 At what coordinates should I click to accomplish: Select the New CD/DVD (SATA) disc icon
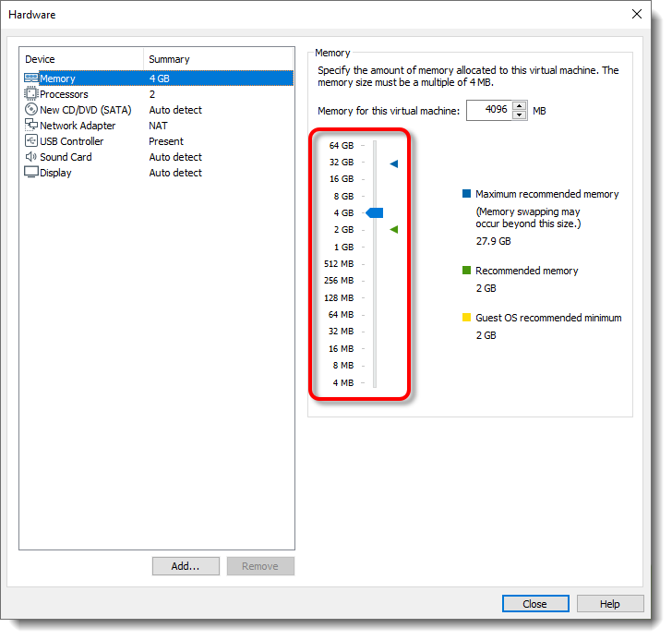31,110
